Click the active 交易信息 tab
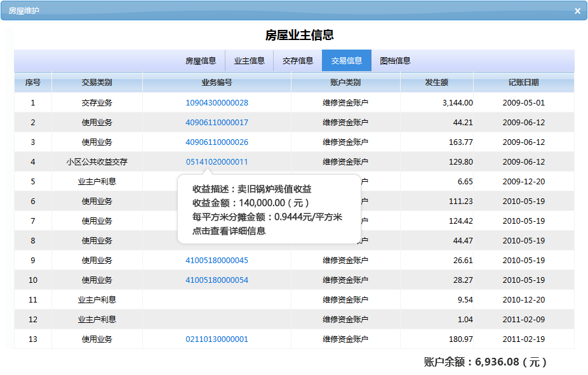Image resolution: width=588 pixels, height=375 pixels. (347, 61)
